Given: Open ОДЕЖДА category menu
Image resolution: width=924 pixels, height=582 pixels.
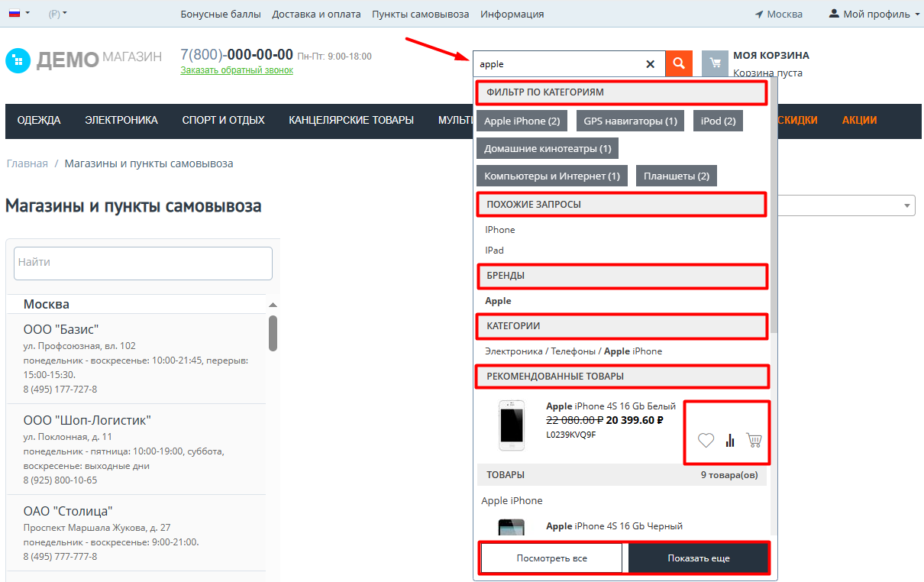Looking at the screenshot, I should point(39,120).
